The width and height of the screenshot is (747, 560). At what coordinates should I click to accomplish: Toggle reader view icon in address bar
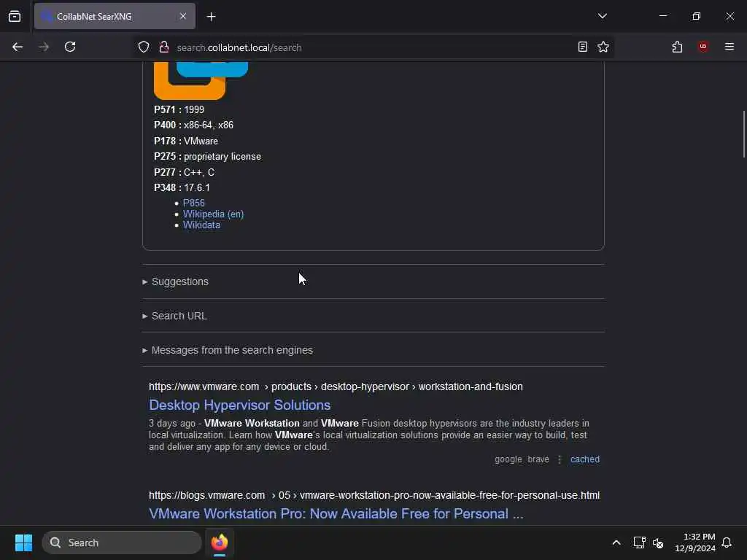[x=582, y=47]
